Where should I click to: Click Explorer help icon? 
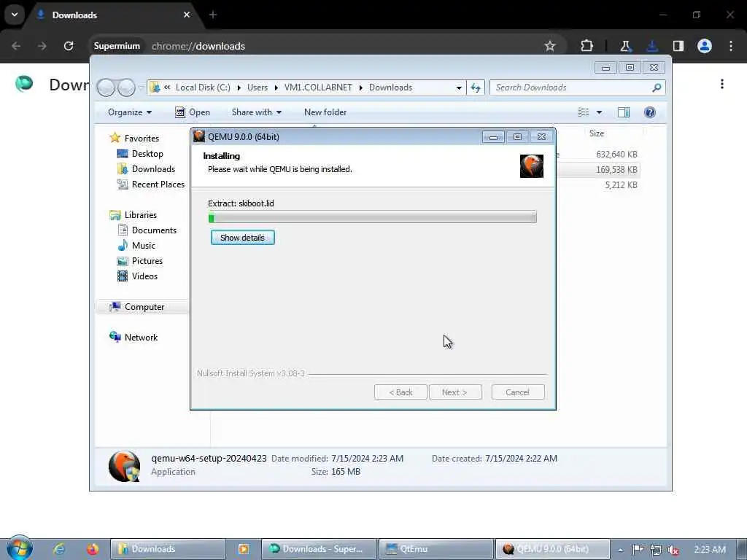(x=649, y=112)
